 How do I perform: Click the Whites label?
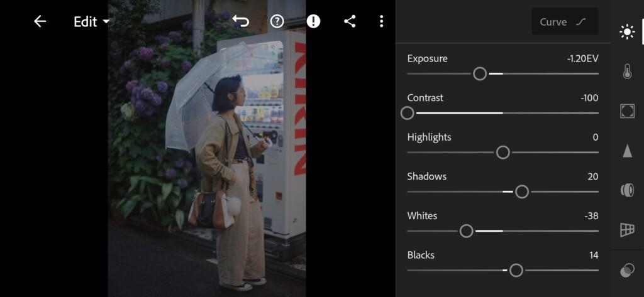pos(422,216)
